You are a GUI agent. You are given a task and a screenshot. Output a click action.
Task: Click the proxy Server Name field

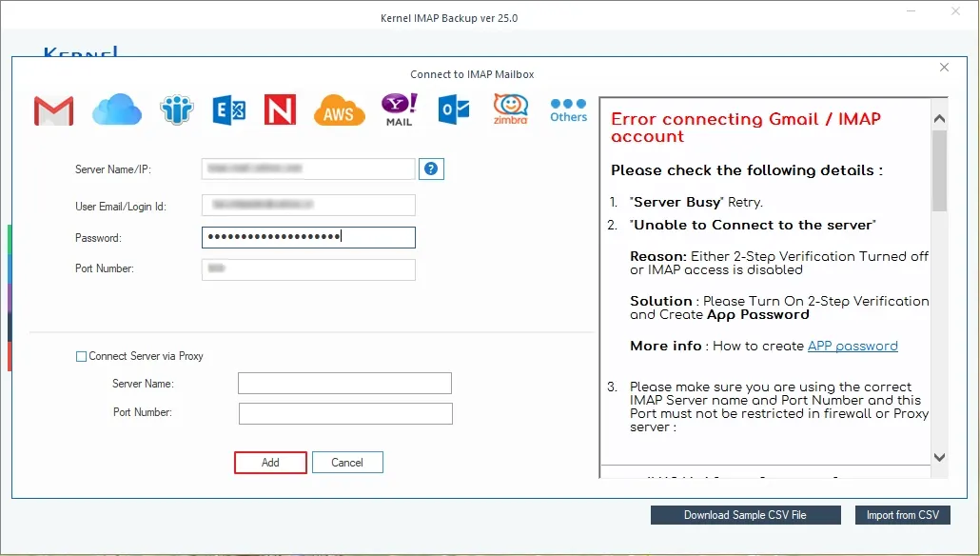point(344,384)
